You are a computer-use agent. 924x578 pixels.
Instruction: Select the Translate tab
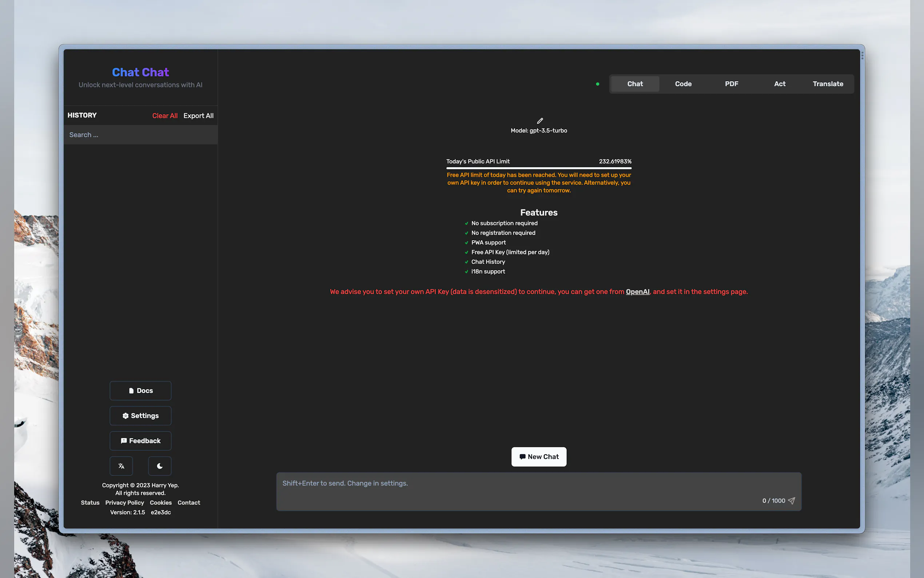(827, 84)
